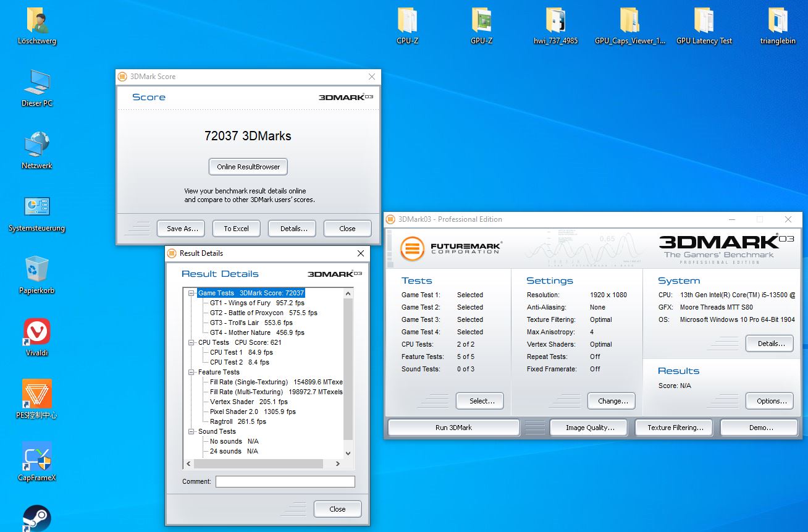Select Vertex Shader result row
This screenshot has height=532, width=808.
pos(249,402)
